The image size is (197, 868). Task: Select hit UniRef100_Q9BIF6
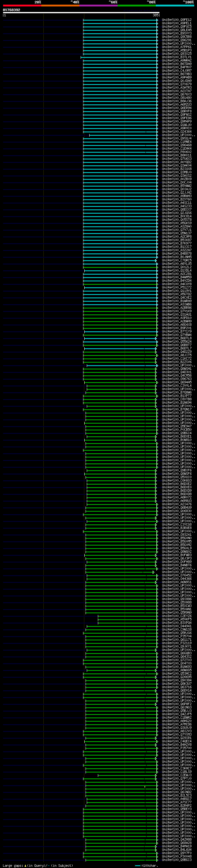(x=176, y=470)
